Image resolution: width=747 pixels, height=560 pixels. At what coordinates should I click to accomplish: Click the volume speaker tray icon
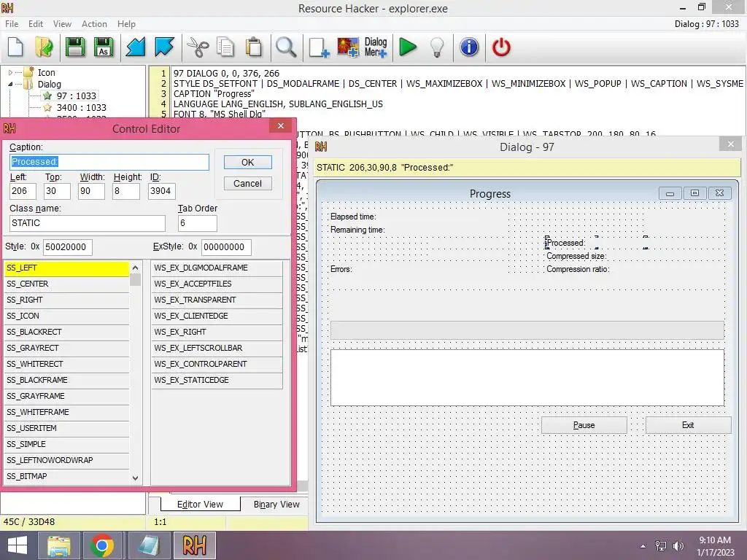coord(678,545)
